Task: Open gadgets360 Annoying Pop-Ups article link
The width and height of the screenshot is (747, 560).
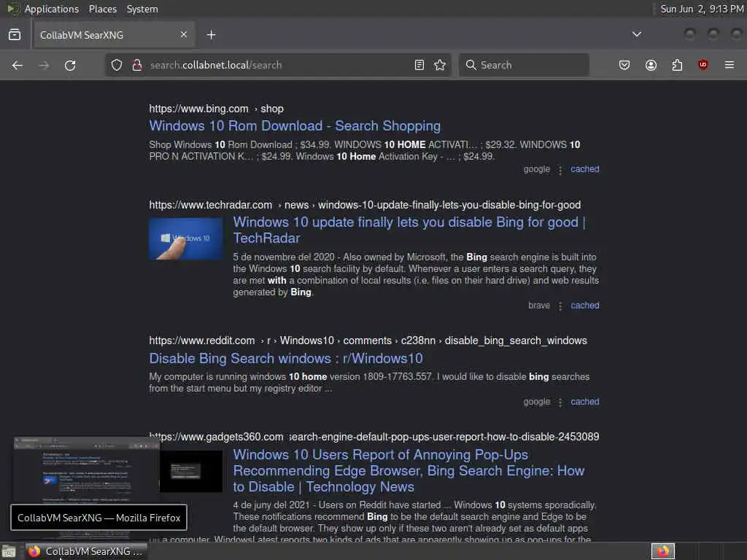Action: [409, 470]
